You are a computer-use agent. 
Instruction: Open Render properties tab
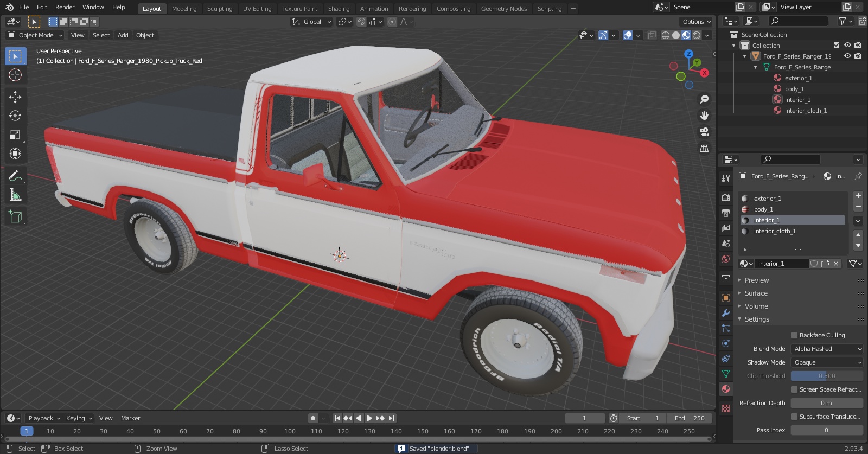pos(726,198)
